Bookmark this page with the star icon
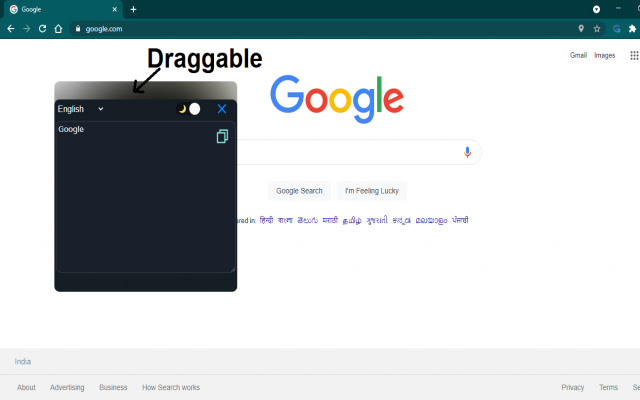The image size is (640, 400). 597,29
